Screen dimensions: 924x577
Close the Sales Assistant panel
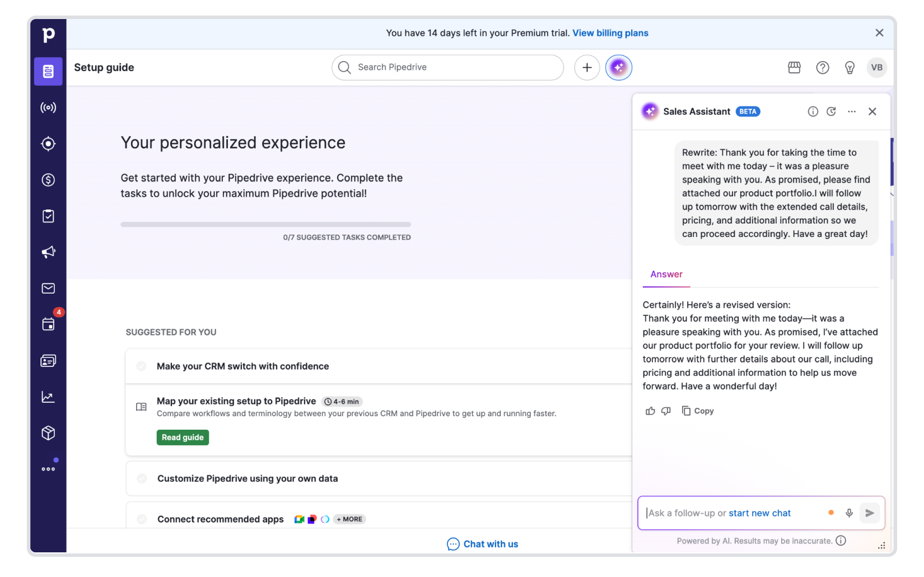point(872,111)
